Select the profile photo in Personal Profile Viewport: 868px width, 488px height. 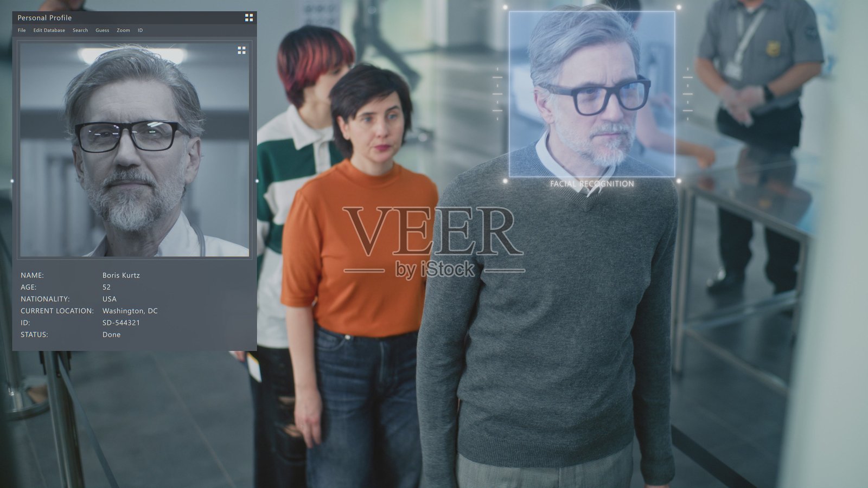[135, 150]
